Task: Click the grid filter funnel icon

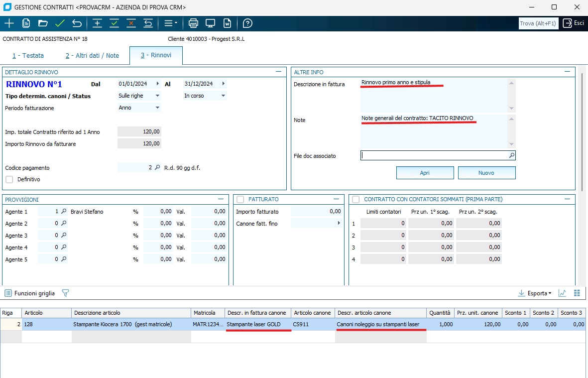Action: point(65,293)
